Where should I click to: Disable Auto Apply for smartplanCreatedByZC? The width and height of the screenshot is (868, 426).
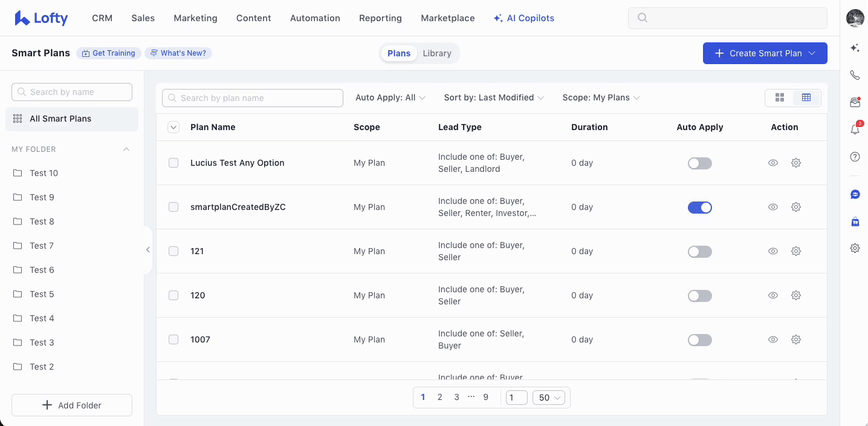coord(700,208)
